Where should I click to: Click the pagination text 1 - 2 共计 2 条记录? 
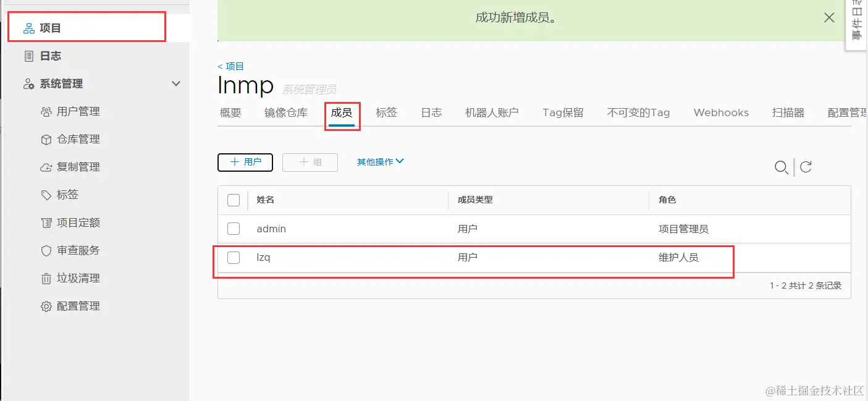coord(806,286)
